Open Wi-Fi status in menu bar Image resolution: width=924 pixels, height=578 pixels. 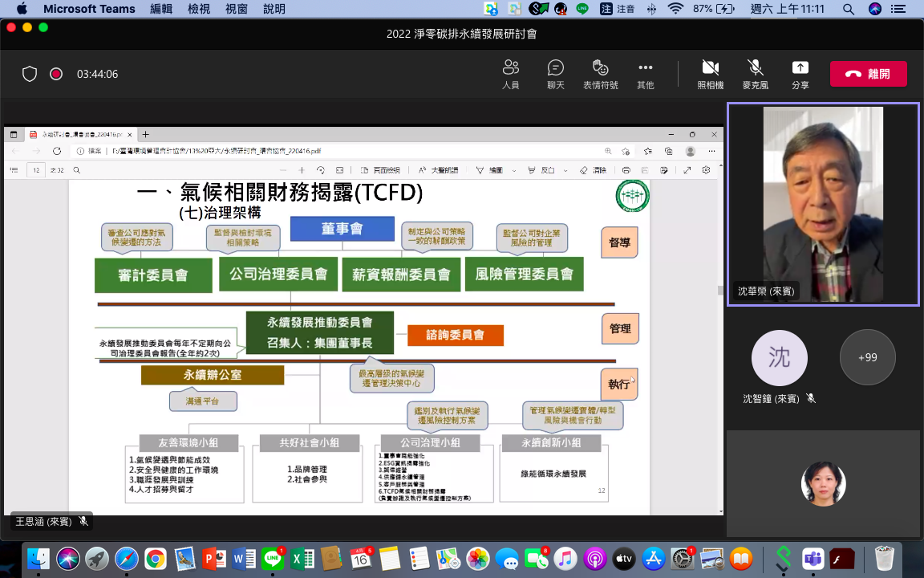675,8
